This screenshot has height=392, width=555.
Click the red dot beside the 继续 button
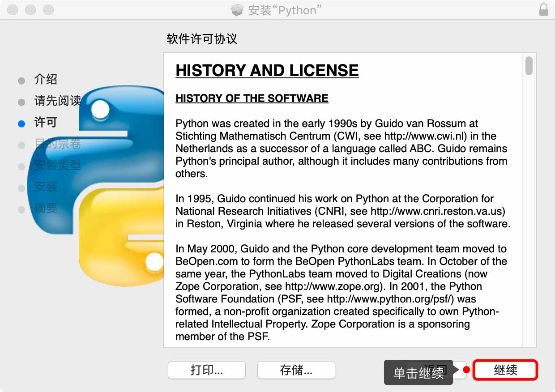[466, 370]
